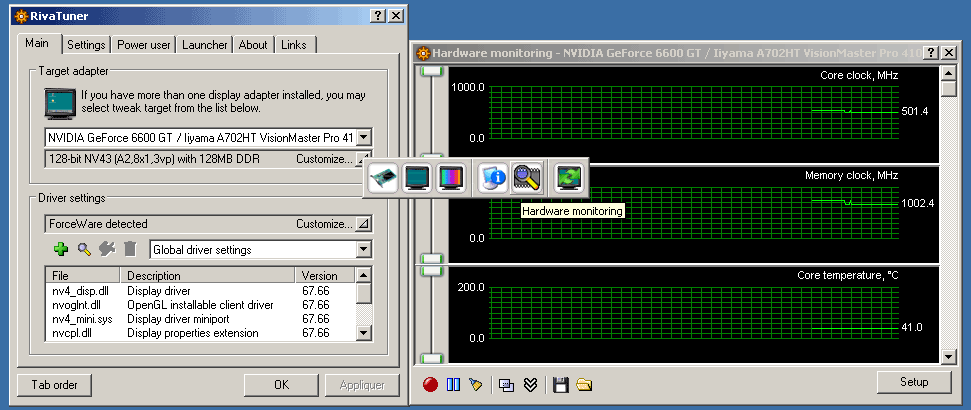Switch to the Settings tab
The height and width of the screenshot is (410, 971).
(x=87, y=45)
